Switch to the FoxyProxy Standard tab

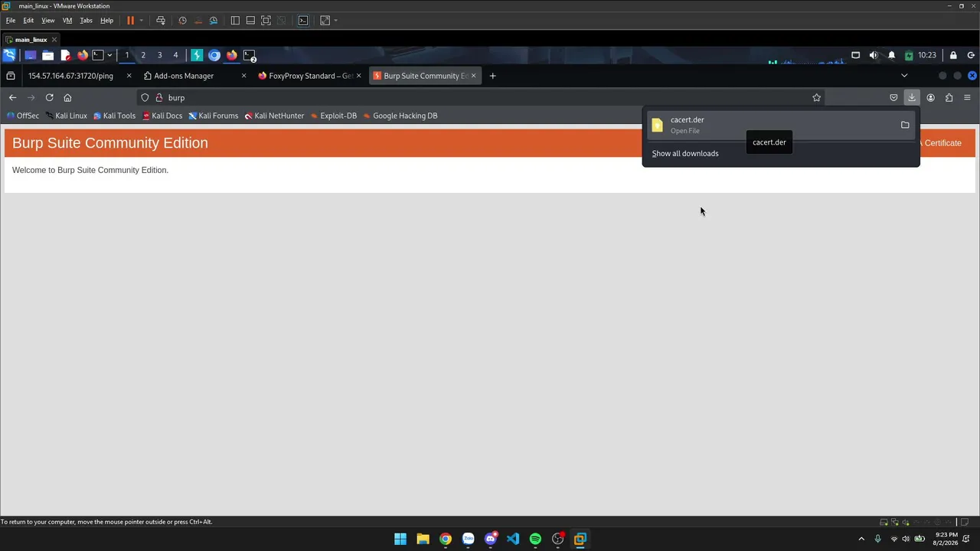310,76
